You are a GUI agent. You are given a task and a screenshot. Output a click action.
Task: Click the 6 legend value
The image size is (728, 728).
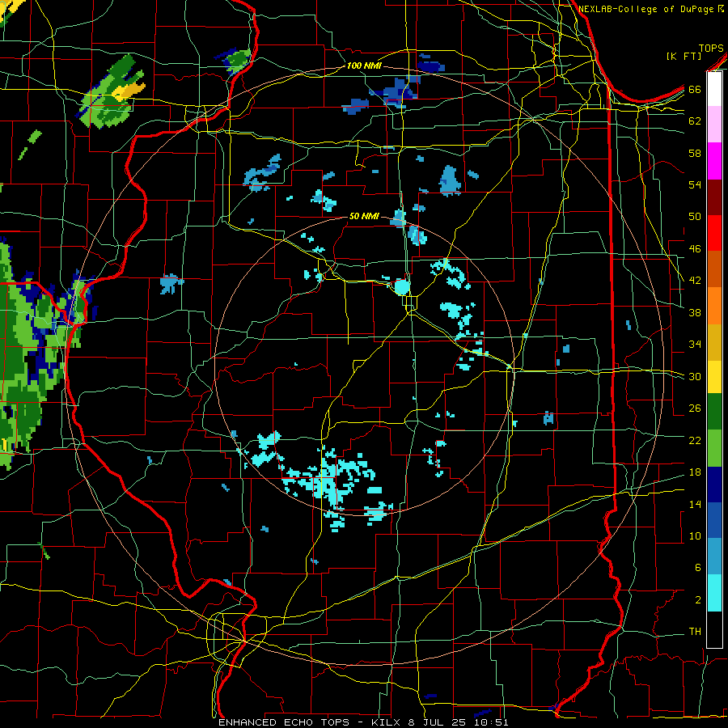(697, 568)
